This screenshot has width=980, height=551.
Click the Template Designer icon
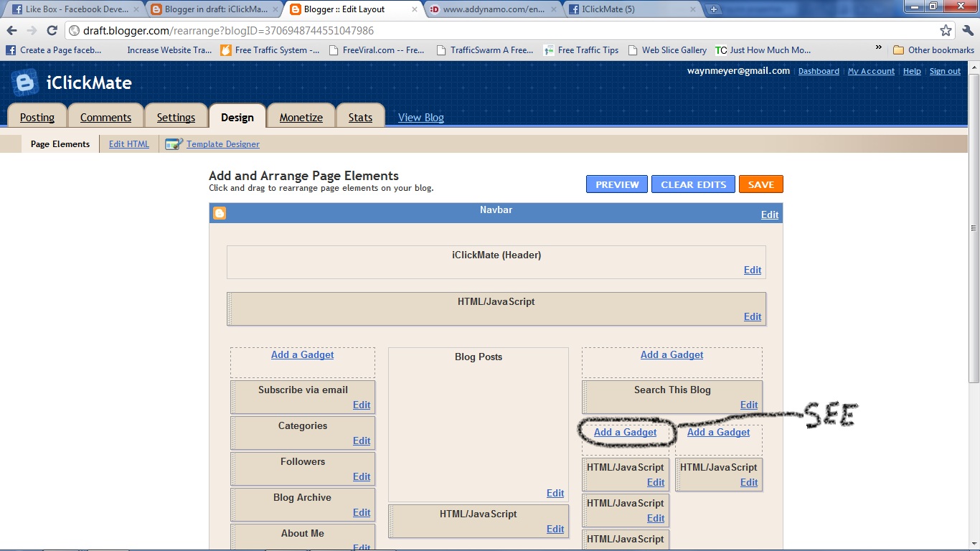point(174,144)
